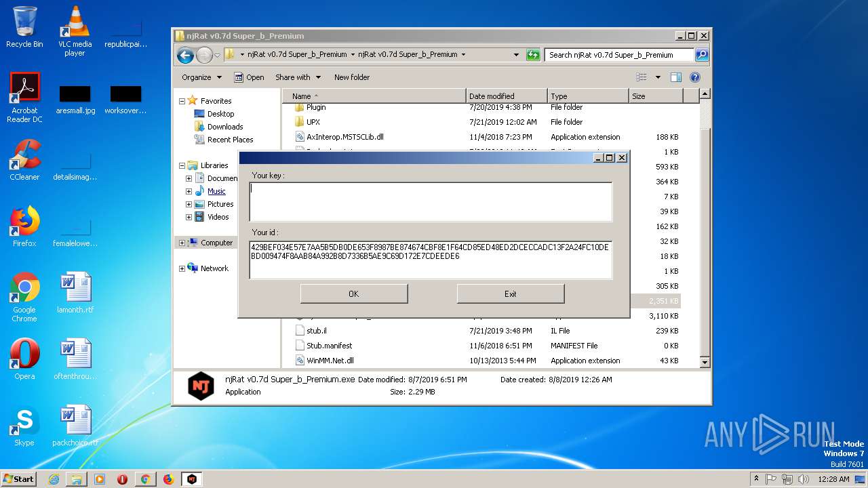This screenshot has width=868, height=488.
Task: Expand the Network tree node
Action: [182, 268]
